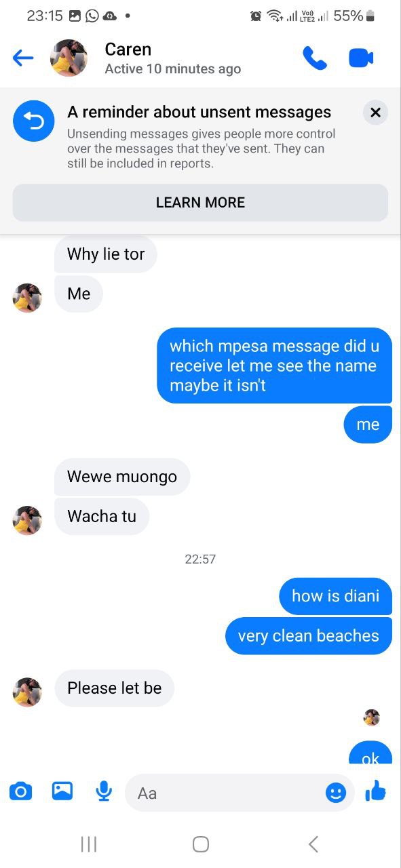Dismiss the unsent messages reminder
The height and width of the screenshot is (868, 401).
coord(375,112)
